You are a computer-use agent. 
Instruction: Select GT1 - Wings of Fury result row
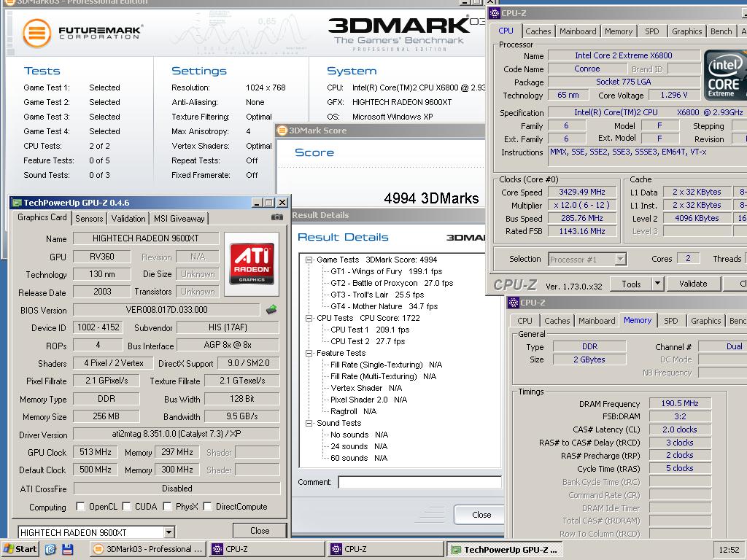[x=386, y=271]
